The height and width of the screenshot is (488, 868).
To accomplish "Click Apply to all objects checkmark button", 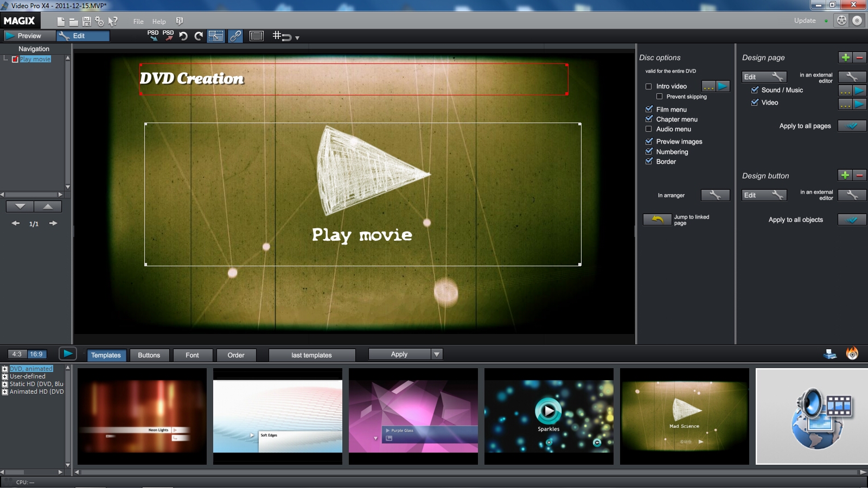I will click(x=852, y=220).
